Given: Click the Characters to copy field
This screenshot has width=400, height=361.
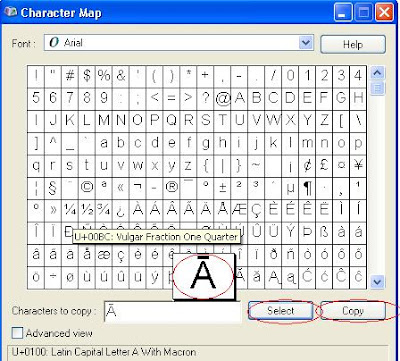Looking at the screenshot, I should click(172, 312).
